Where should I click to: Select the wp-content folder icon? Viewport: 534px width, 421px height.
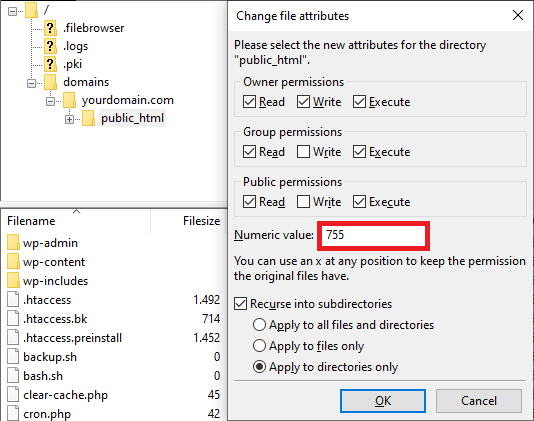13,262
